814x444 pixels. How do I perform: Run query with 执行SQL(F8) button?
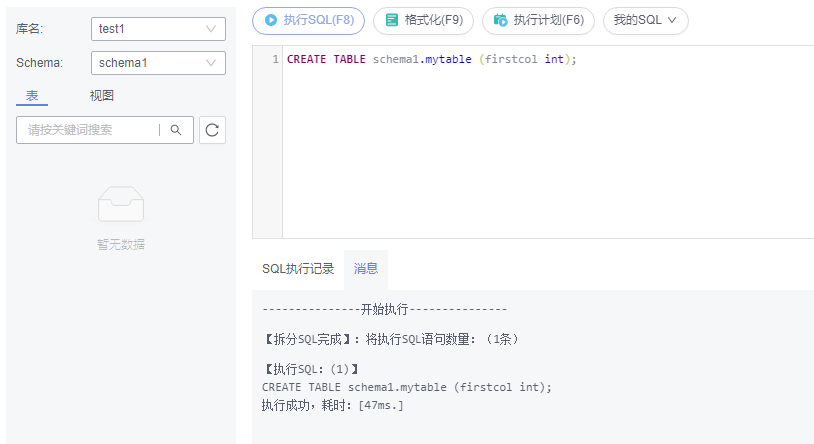(308, 21)
